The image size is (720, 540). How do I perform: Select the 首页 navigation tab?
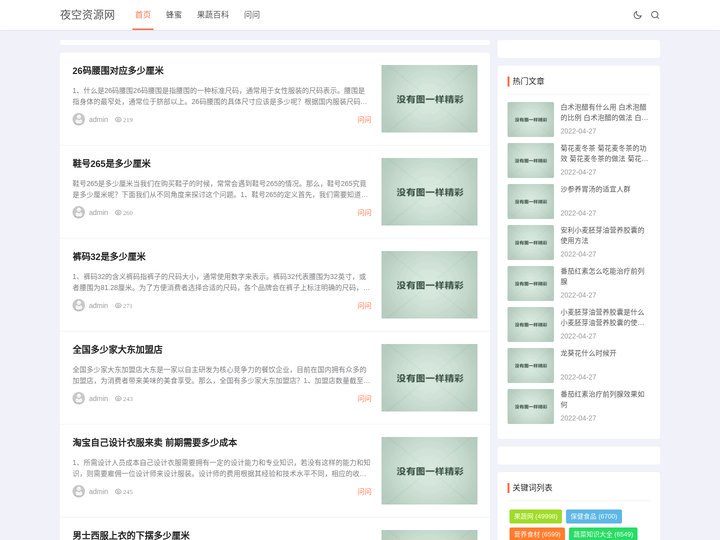pyautogui.click(x=143, y=15)
